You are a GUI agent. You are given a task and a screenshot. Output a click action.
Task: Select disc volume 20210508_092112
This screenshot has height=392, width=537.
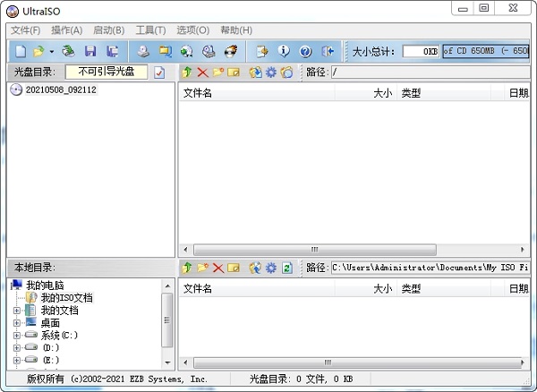[61, 89]
